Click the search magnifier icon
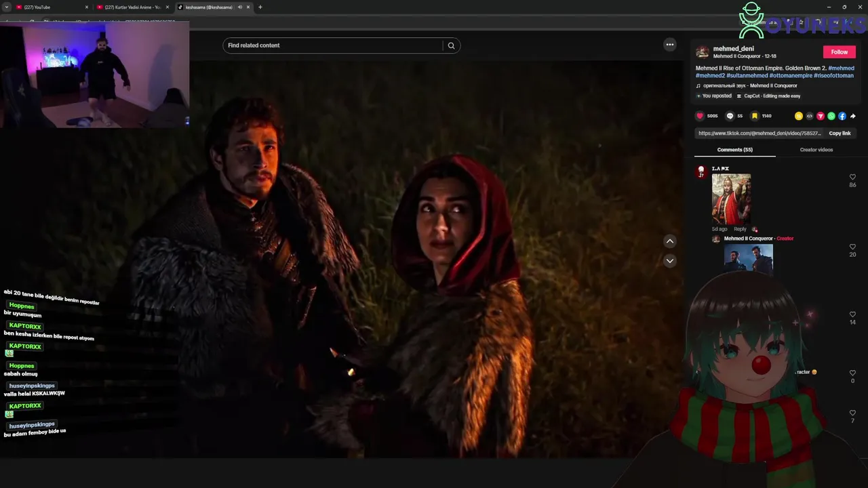868x488 pixels. click(x=451, y=45)
